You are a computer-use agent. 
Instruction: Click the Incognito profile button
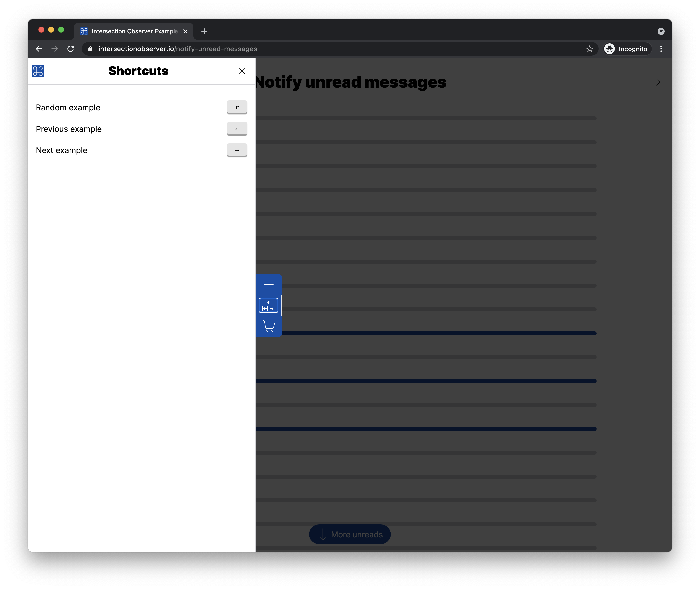pos(627,49)
